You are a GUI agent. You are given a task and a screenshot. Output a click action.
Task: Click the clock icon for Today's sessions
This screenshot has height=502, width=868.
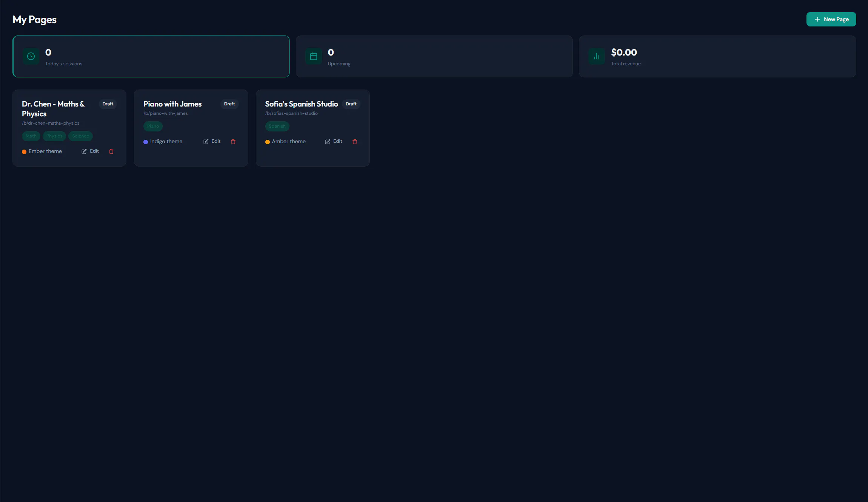tap(31, 56)
